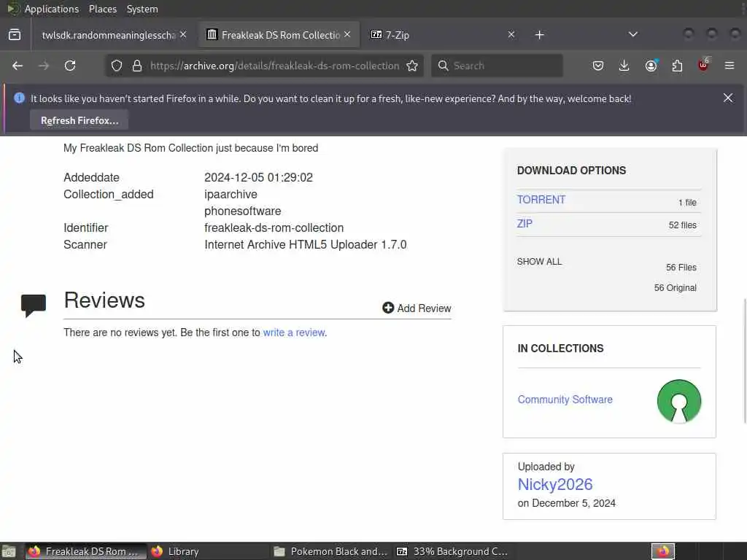This screenshot has width=747, height=560.
Task: Open Community Software collection link
Action: tap(565, 400)
